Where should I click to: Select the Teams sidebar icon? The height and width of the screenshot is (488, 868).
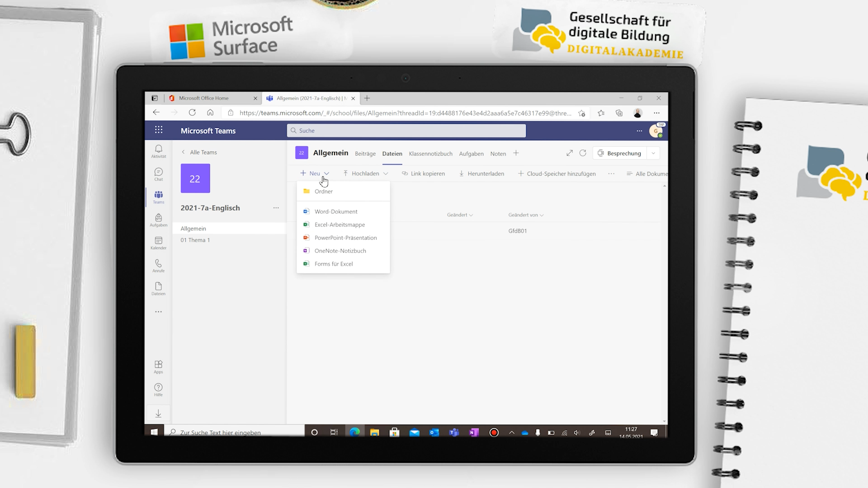point(158,197)
